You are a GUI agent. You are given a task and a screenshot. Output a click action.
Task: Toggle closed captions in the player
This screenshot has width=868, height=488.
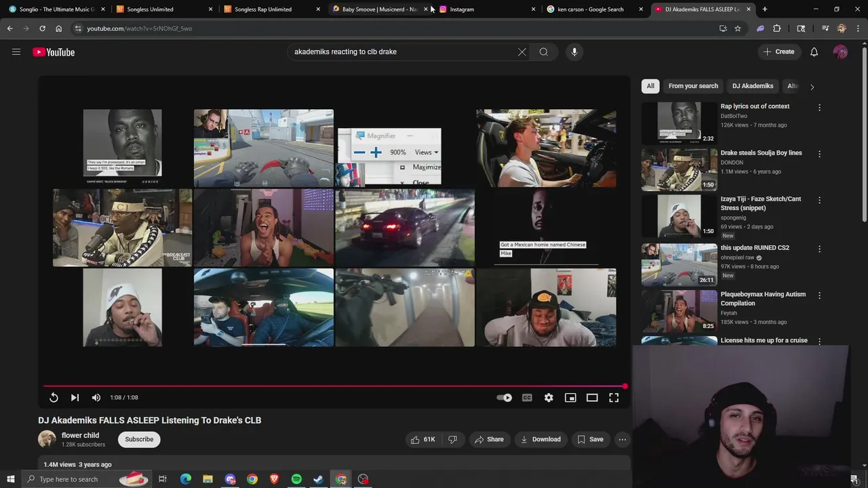click(527, 398)
